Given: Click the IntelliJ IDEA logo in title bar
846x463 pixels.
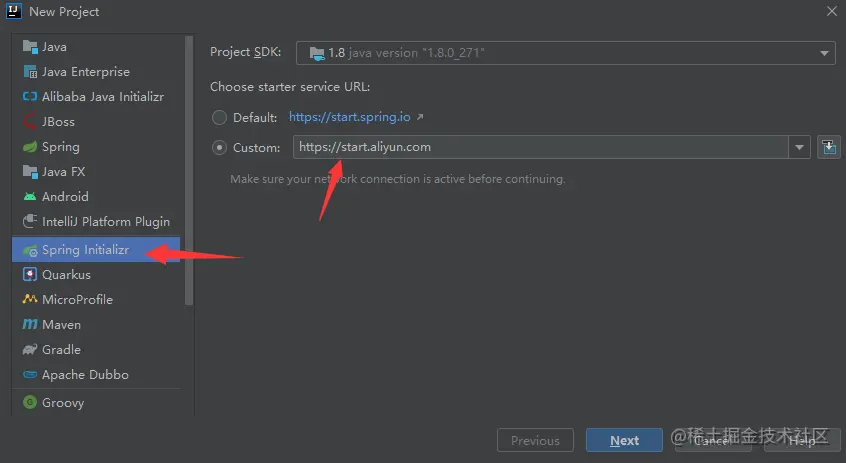Looking at the screenshot, I should (13, 11).
